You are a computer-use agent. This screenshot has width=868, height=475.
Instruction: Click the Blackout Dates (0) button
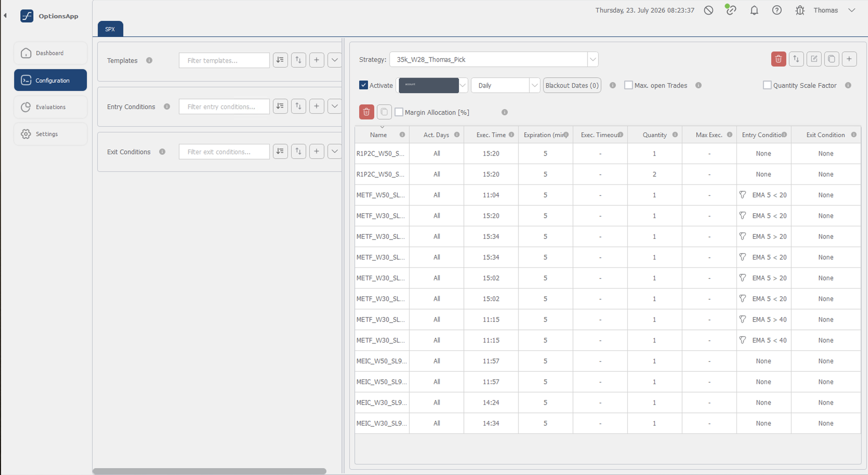point(572,85)
